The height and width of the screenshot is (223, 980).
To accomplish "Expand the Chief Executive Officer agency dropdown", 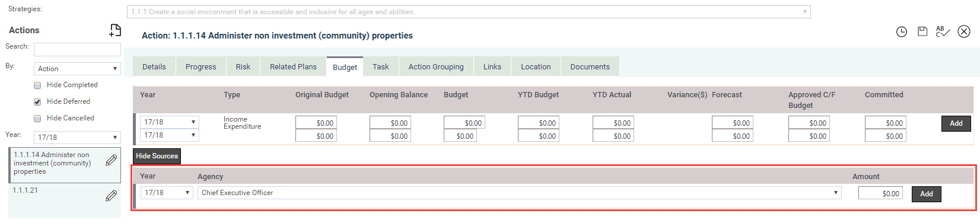I will [x=519, y=193].
